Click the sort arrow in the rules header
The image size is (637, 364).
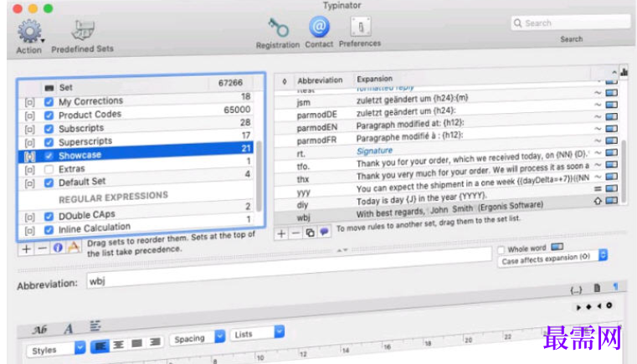614,72
